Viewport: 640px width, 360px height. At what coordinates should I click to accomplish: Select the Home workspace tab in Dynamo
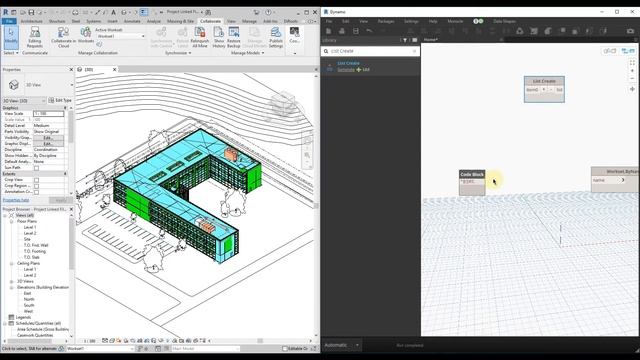pyautogui.click(x=431, y=40)
